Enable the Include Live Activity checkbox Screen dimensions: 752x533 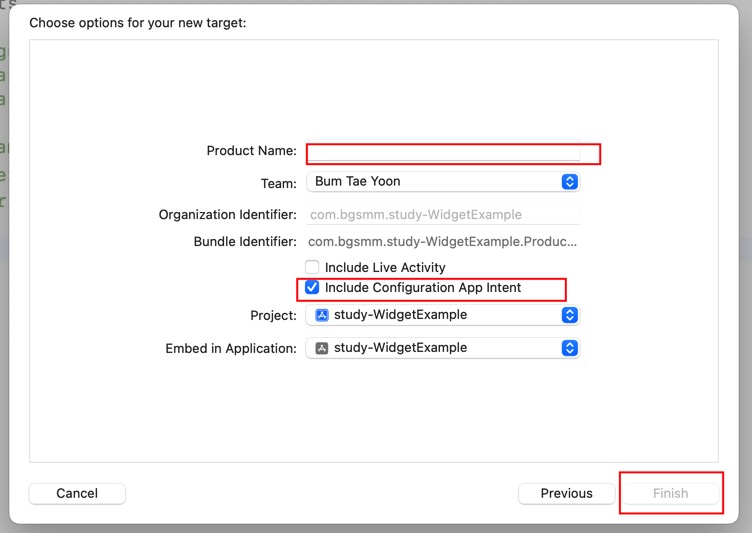point(312,267)
